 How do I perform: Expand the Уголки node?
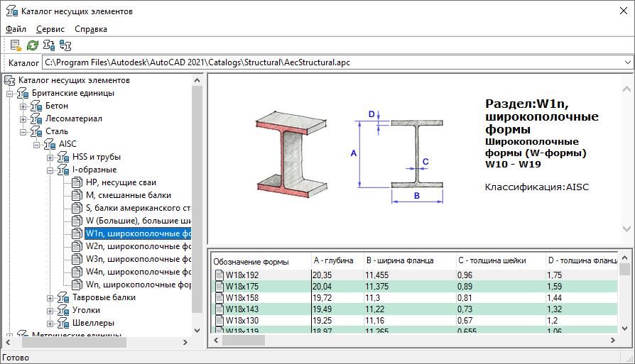pyautogui.click(x=50, y=311)
